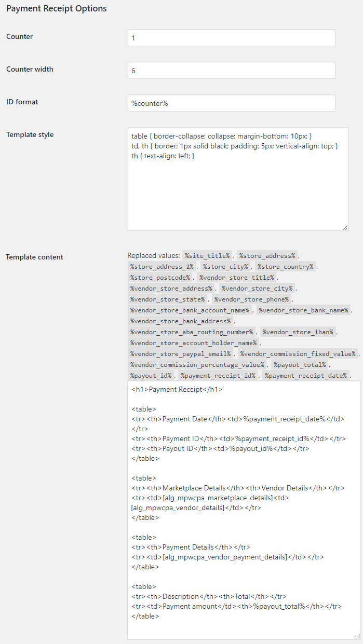
Task: Click the %store_postcode% placeholder
Action: (x=160, y=278)
